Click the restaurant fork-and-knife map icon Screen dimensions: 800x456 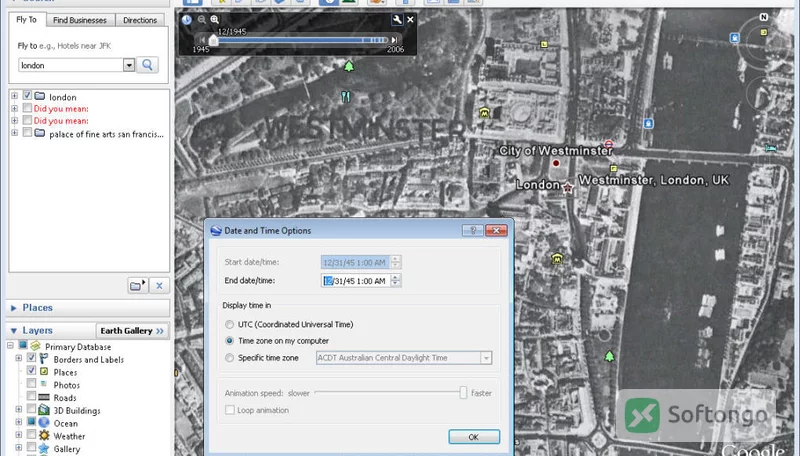pos(346,96)
